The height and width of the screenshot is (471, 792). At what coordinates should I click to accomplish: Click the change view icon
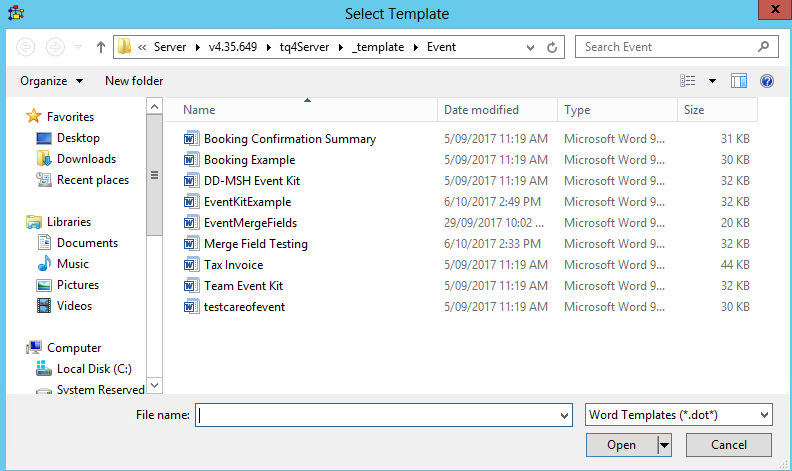(x=688, y=81)
